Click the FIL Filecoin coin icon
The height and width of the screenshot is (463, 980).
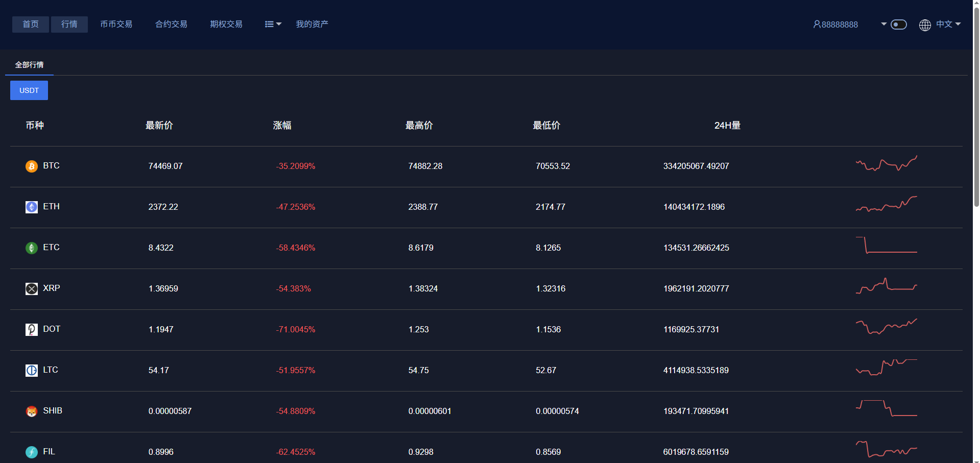click(32, 452)
